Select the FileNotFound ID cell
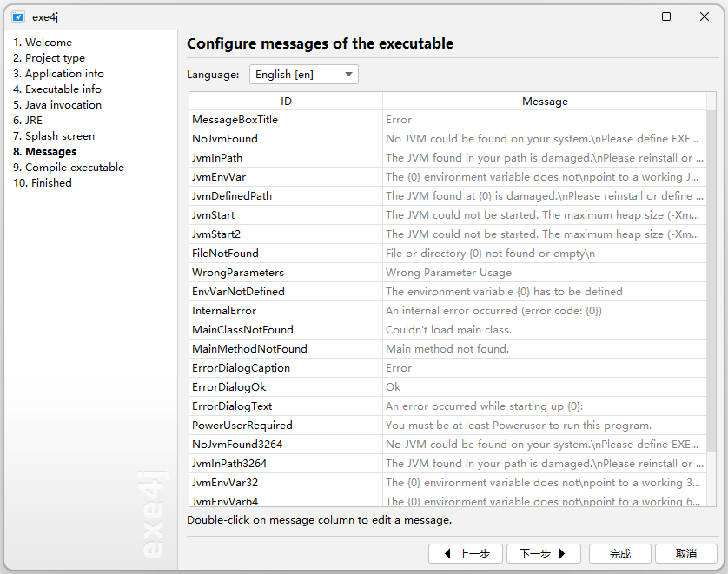728x574 pixels. 286,254
